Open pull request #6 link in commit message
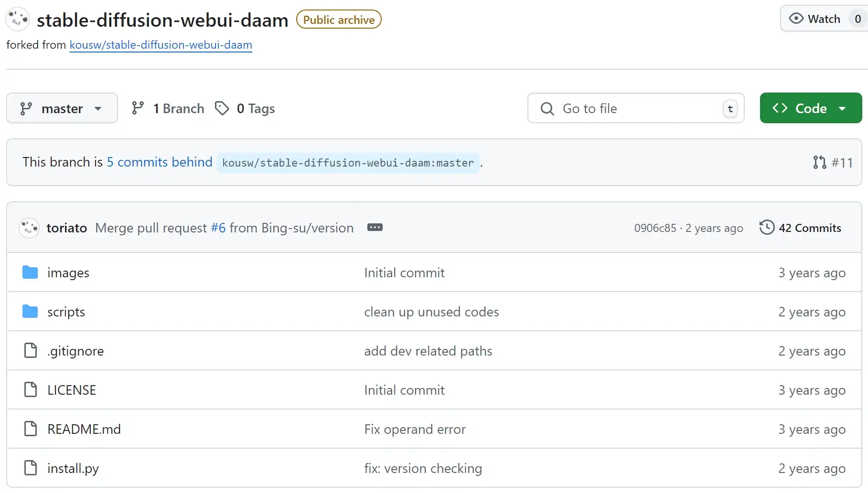Image resolution: width=868 pixels, height=493 pixels. point(218,228)
